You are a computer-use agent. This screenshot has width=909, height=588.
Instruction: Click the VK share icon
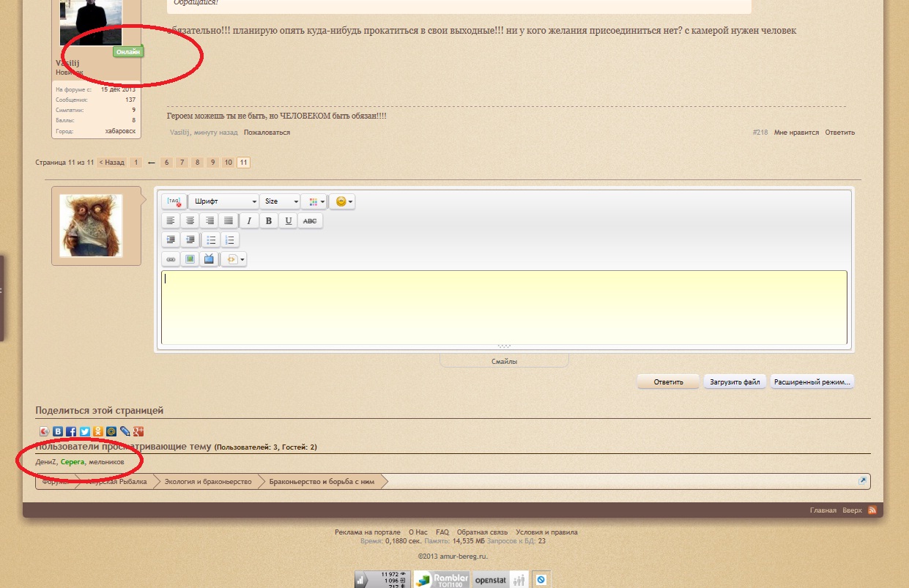pos(58,432)
